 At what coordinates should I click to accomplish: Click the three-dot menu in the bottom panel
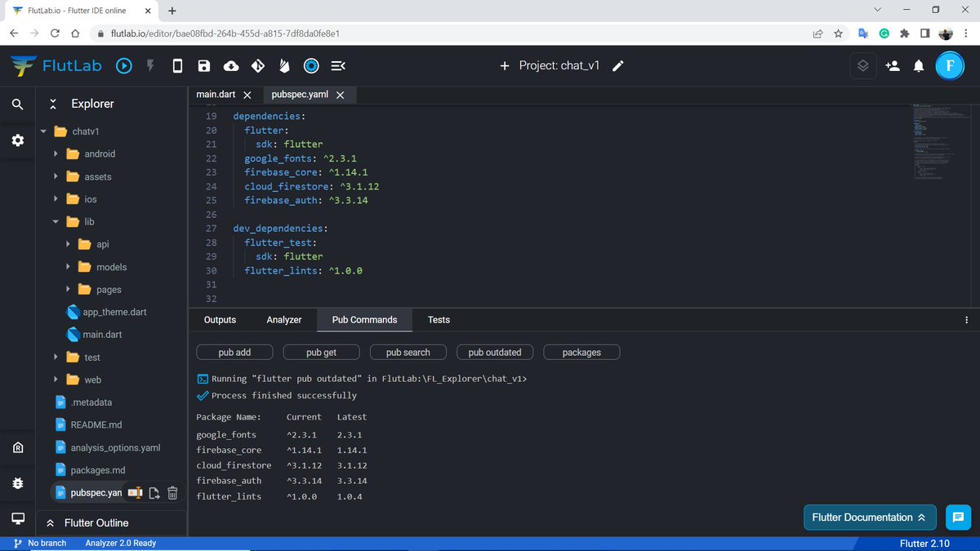point(967,320)
